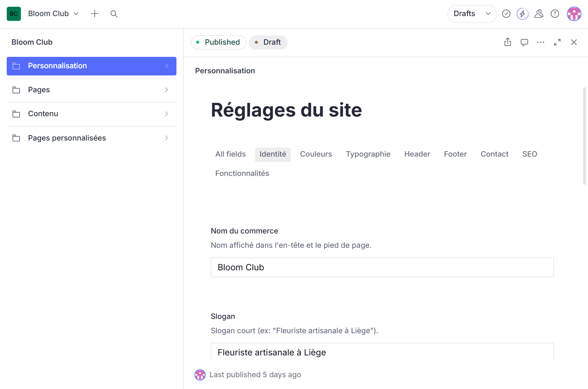Select the Draft version chip

268,42
